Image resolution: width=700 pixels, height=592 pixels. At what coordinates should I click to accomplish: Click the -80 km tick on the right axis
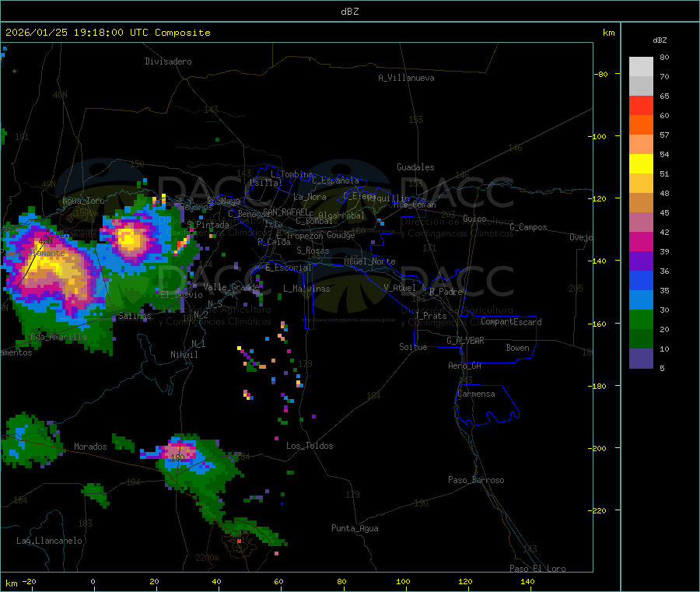(600, 74)
